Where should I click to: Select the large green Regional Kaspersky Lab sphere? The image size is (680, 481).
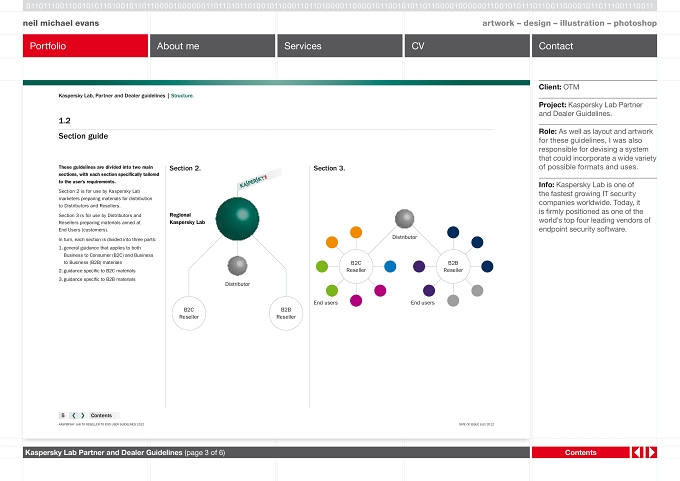[237, 219]
